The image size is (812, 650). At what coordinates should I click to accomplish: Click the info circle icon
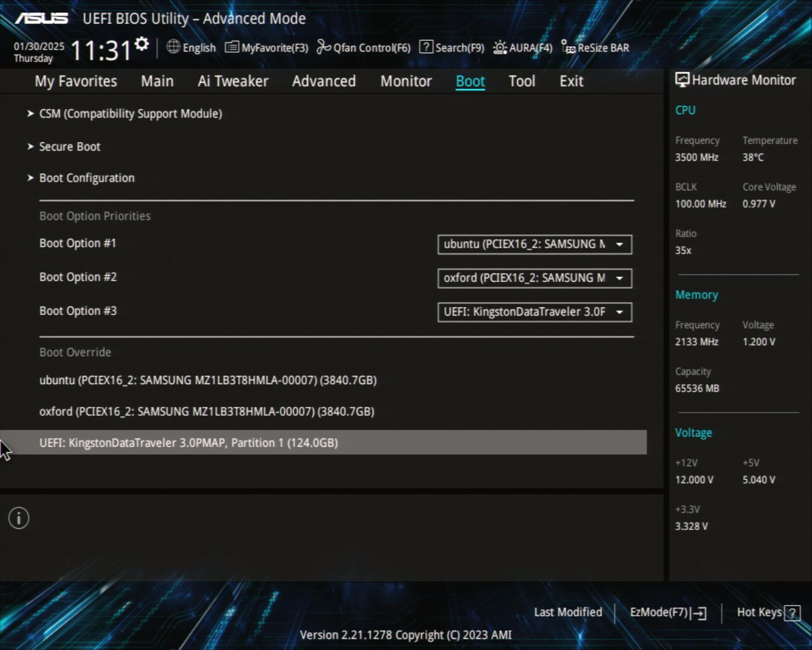[x=18, y=519]
